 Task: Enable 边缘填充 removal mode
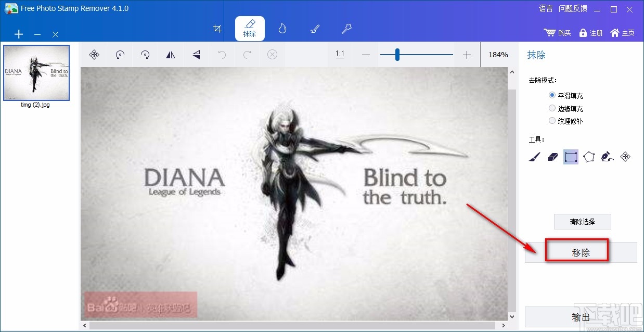point(552,108)
